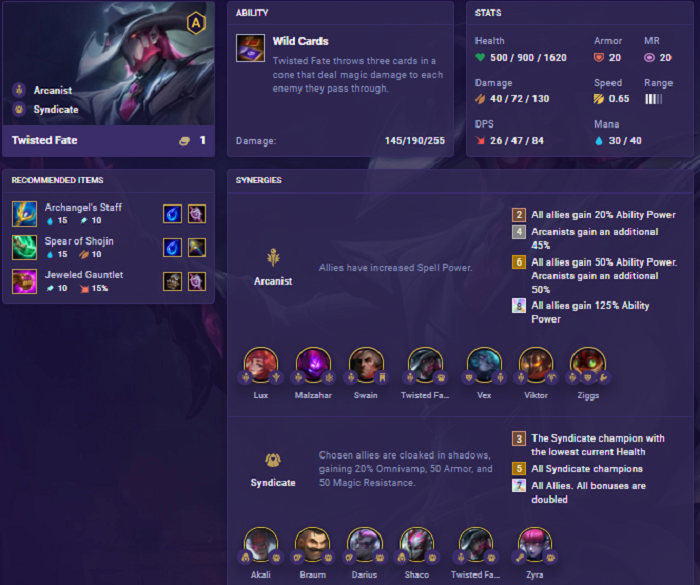Open Akali champion portrait
Screen dimensions: 700x585
pyautogui.click(x=261, y=545)
